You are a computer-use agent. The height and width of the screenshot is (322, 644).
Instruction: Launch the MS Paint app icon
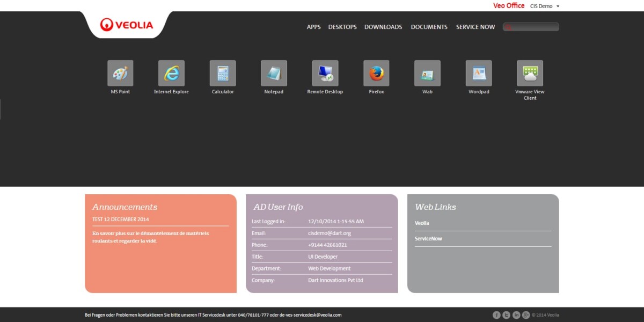point(120,74)
